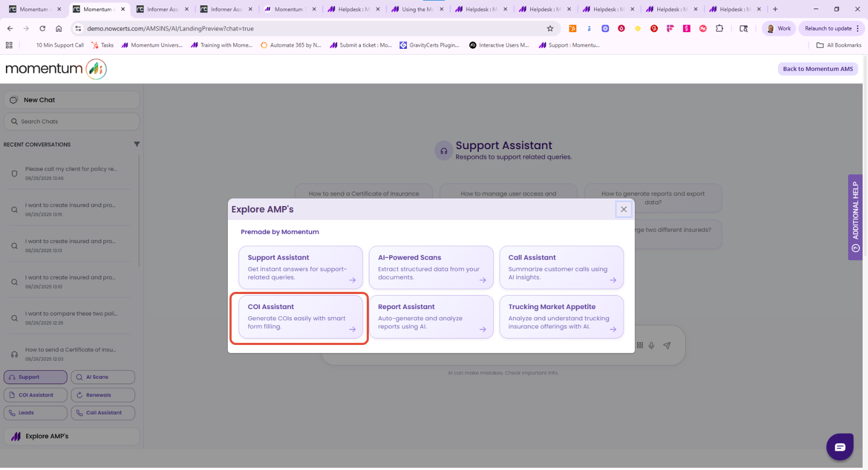Select the Leads shortcut
The height and width of the screenshot is (470, 868).
pos(35,413)
